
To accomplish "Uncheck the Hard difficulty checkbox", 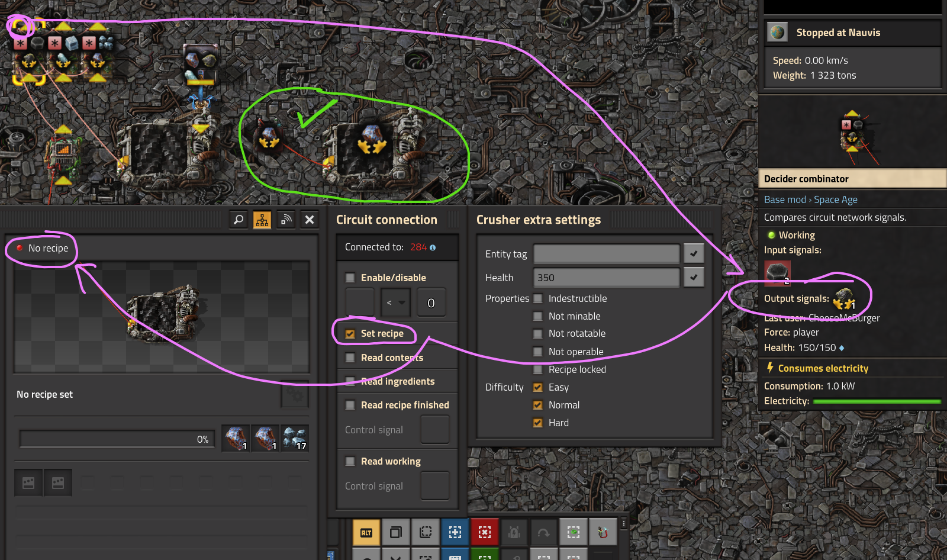I will click(x=538, y=423).
